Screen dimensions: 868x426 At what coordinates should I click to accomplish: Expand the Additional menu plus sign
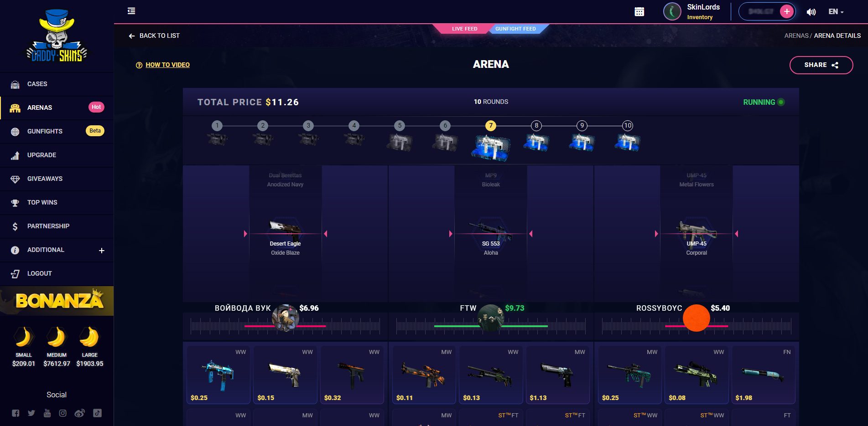(x=102, y=250)
